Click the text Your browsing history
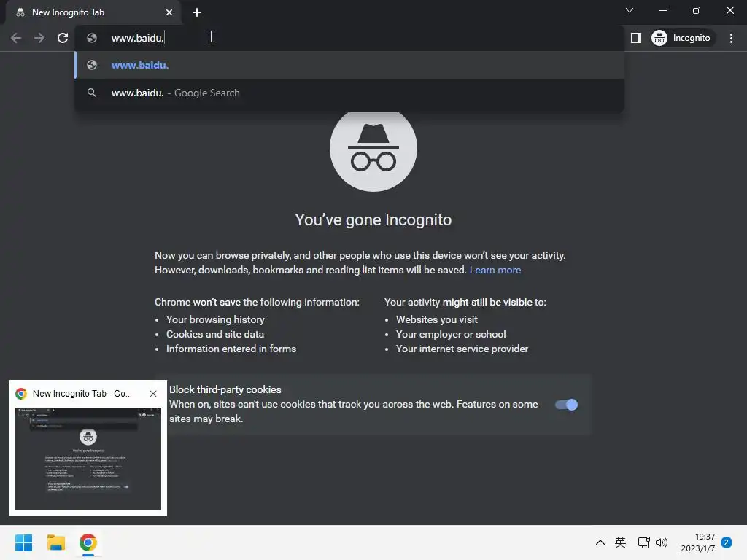The width and height of the screenshot is (747, 560). [215, 319]
